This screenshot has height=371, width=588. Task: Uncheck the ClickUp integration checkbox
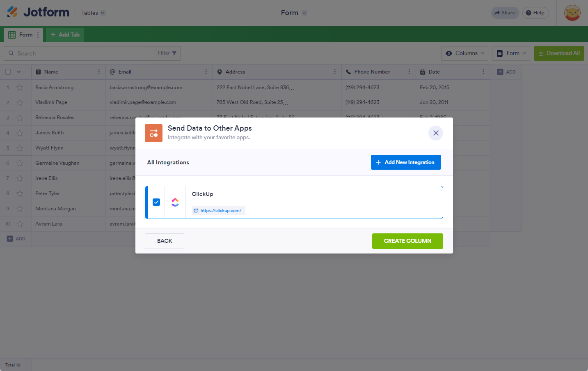click(156, 202)
